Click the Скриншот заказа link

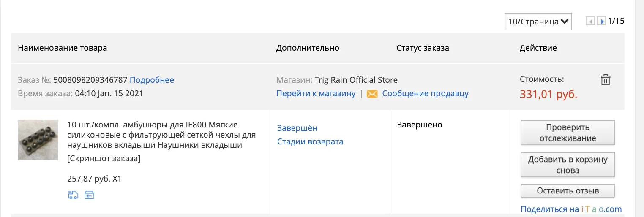104,159
